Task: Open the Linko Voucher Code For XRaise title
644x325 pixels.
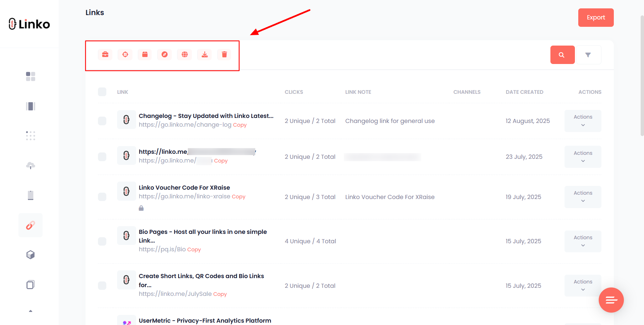Action: click(x=184, y=188)
